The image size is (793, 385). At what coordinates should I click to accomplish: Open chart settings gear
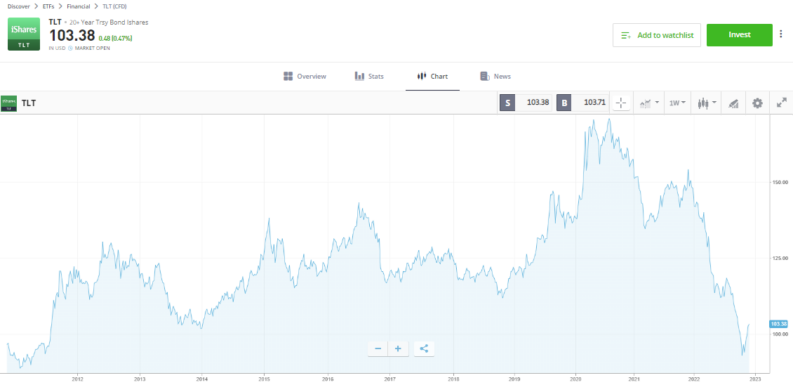point(757,103)
